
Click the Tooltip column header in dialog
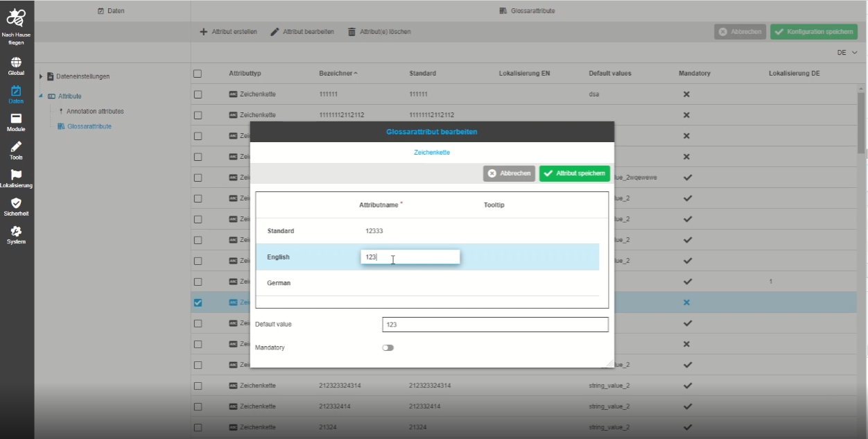click(x=494, y=205)
